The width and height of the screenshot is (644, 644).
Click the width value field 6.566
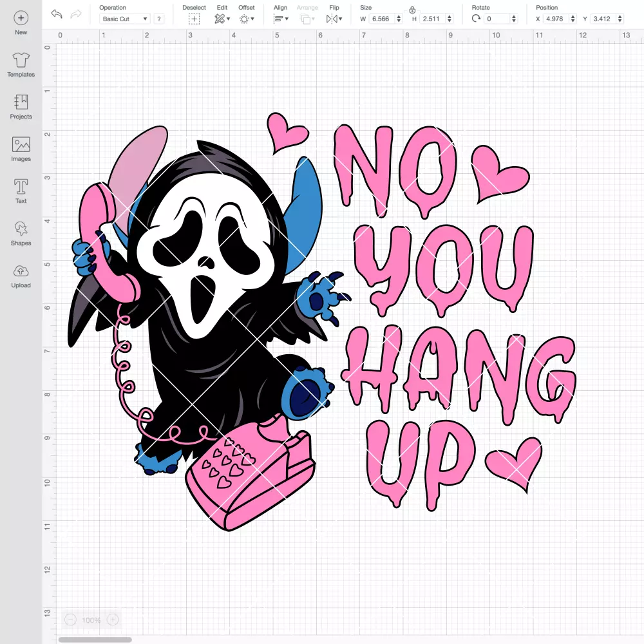(x=381, y=19)
